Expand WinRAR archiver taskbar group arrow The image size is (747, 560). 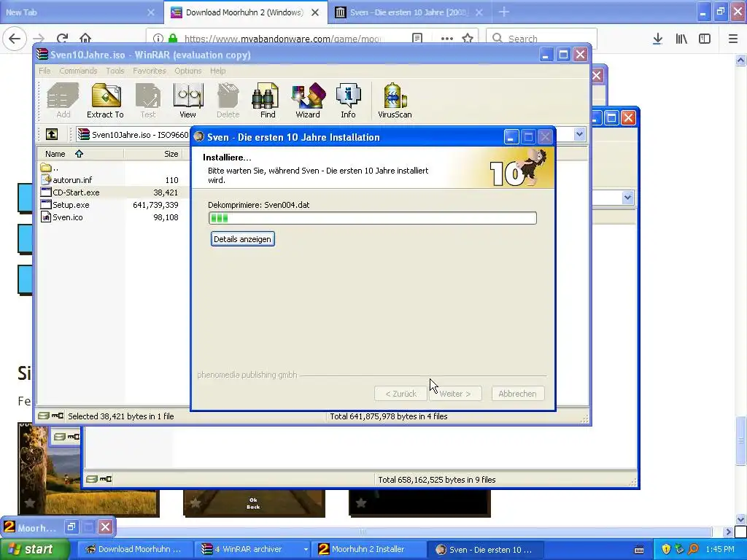pyautogui.click(x=306, y=549)
